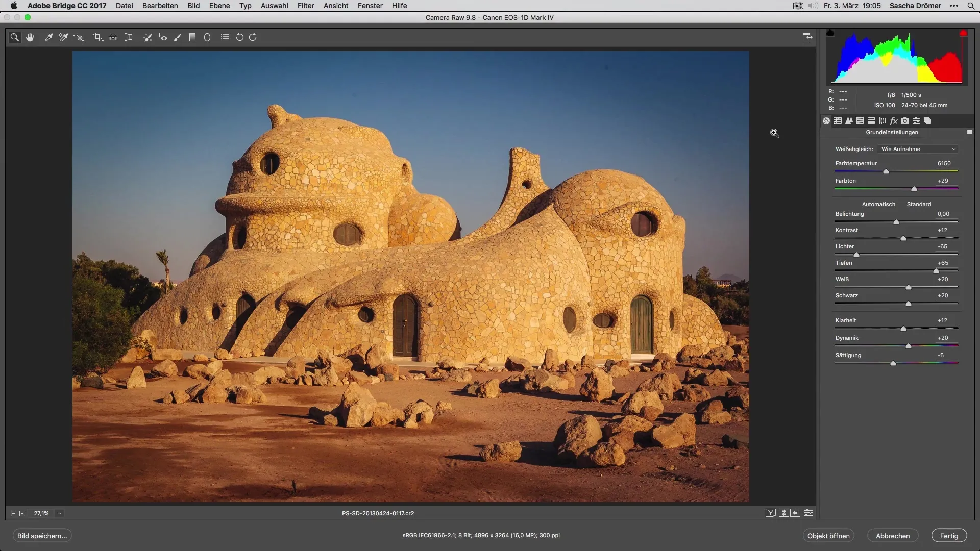Open the Fenster menu
Image resolution: width=980 pixels, height=551 pixels.
coord(370,6)
